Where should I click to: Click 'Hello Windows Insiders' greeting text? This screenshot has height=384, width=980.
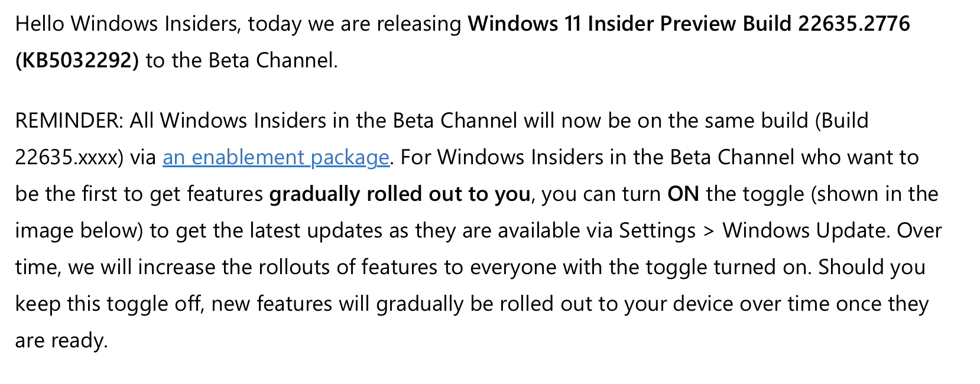(x=128, y=24)
